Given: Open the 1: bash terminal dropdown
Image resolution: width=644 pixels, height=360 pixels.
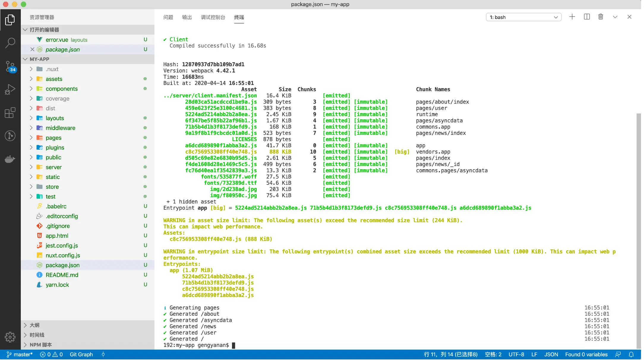Looking at the screenshot, I should click(x=523, y=17).
